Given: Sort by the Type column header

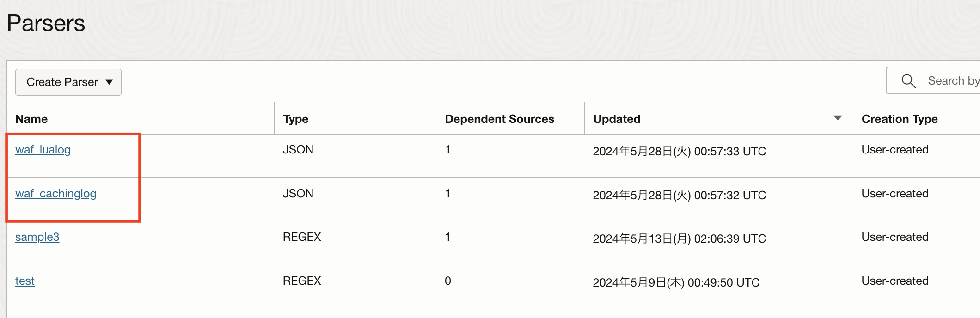Looking at the screenshot, I should (295, 119).
